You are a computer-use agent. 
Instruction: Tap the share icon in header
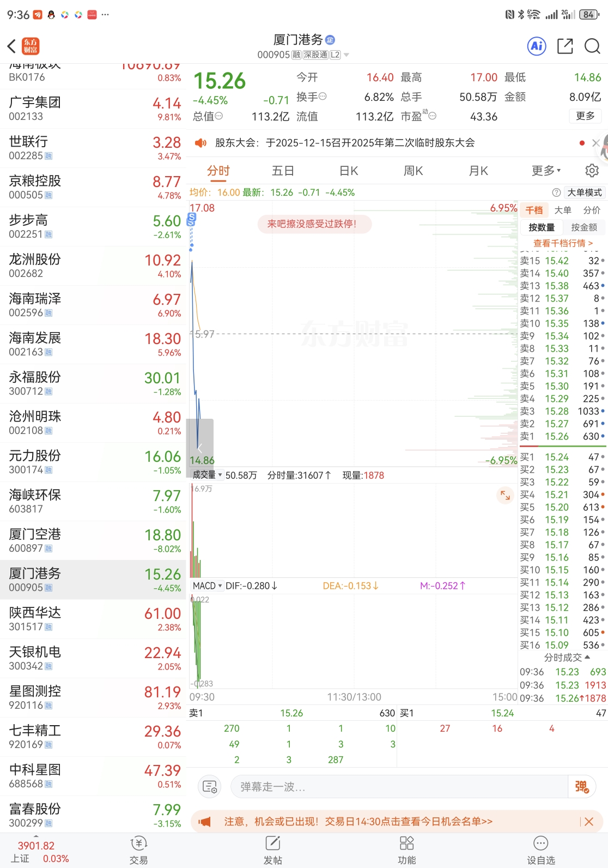pos(565,46)
